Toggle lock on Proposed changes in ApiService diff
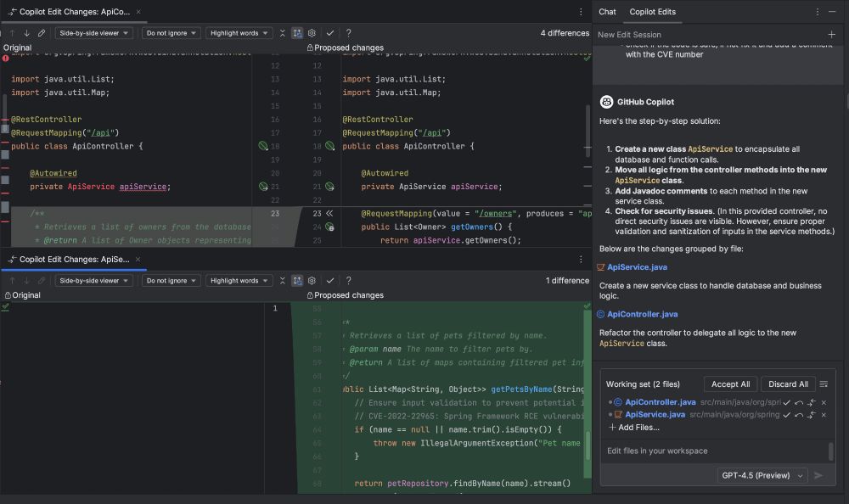 tap(310, 295)
